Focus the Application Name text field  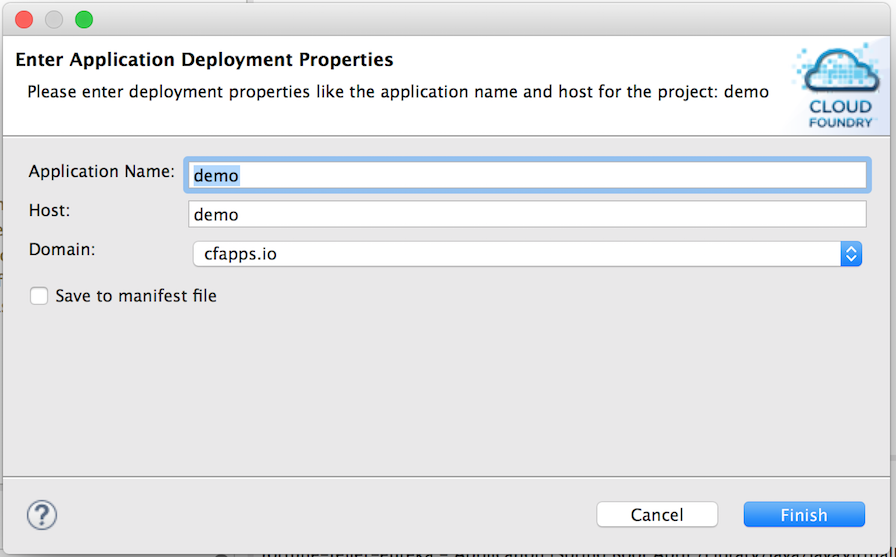tap(526, 175)
